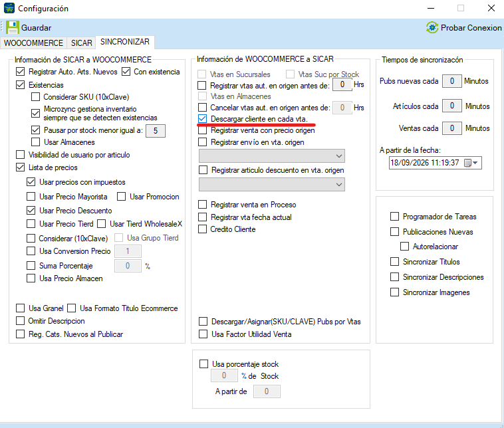Image resolution: width=504 pixels, height=428 pixels.
Task: Click the Pausar por stock value field
Action: (x=156, y=131)
